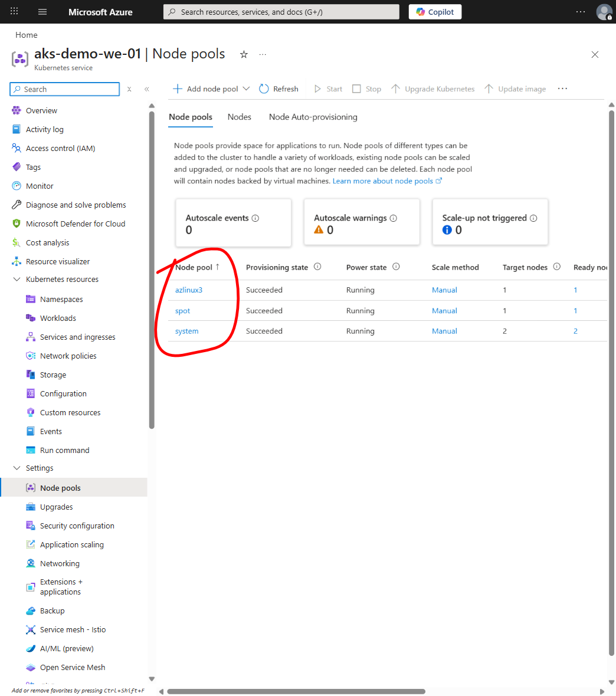Open Overview in the sidebar
The width and height of the screenshot is (616, 696).
[41, 110]
